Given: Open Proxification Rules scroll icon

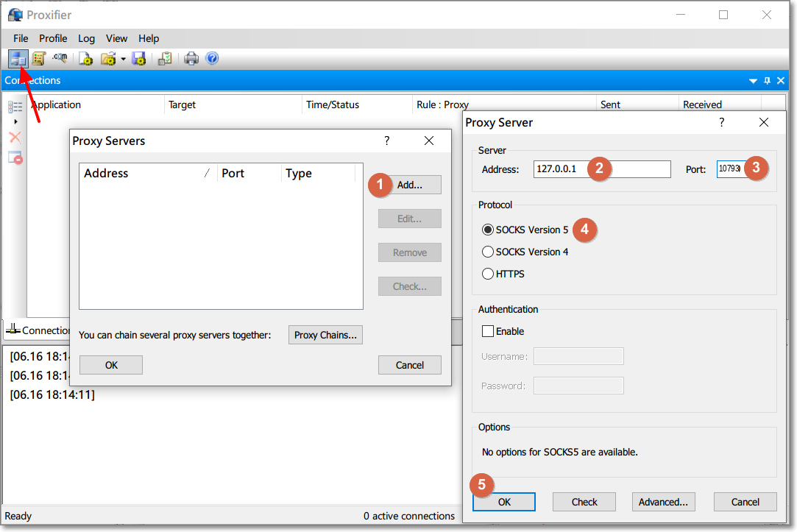Looking at the screenshot, I should tap(38, 59).
